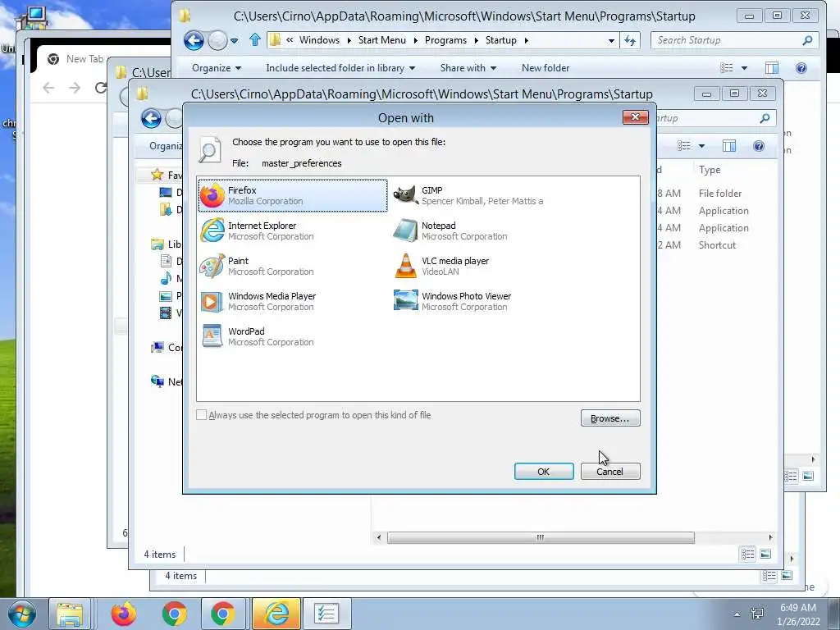Click the Type column header
The image size is (840, 630).
(x=710, y=170)
